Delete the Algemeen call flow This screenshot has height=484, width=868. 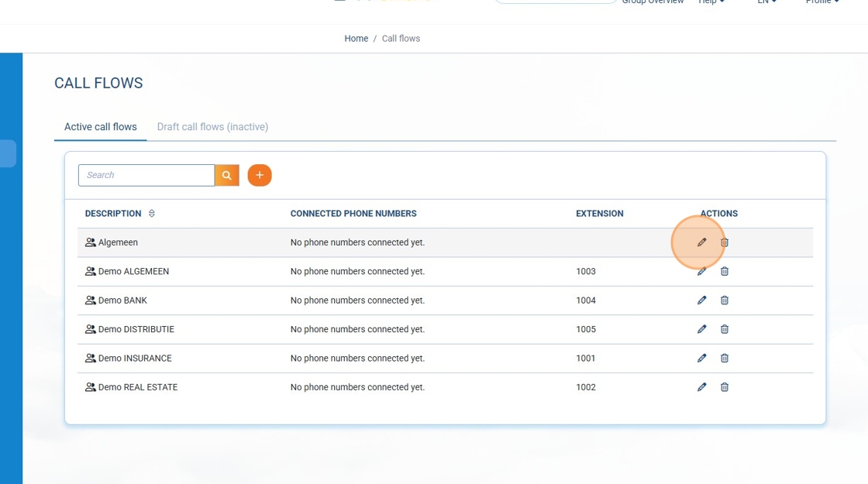725,242
